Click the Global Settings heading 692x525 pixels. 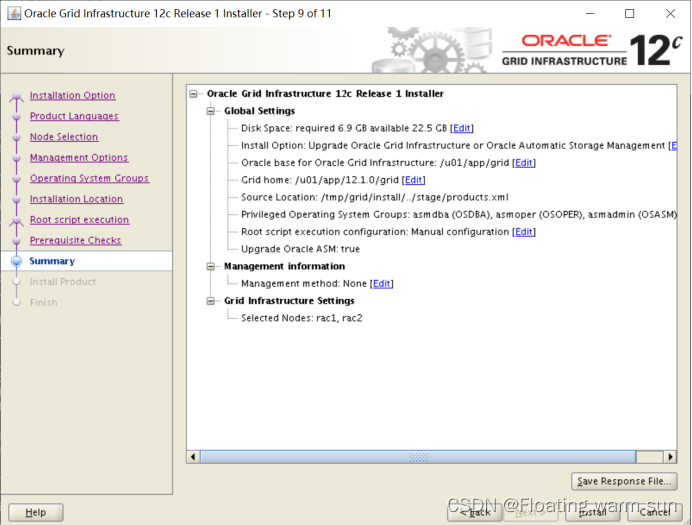click(260, 111)
